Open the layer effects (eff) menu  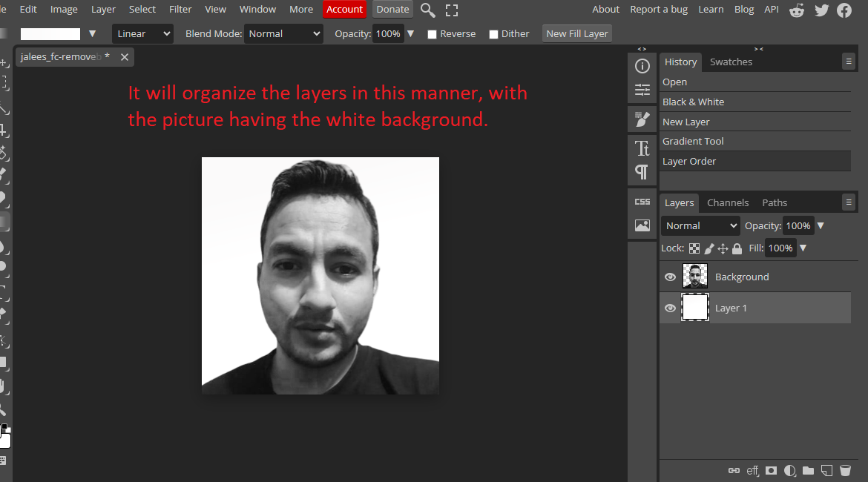point(753,470)
